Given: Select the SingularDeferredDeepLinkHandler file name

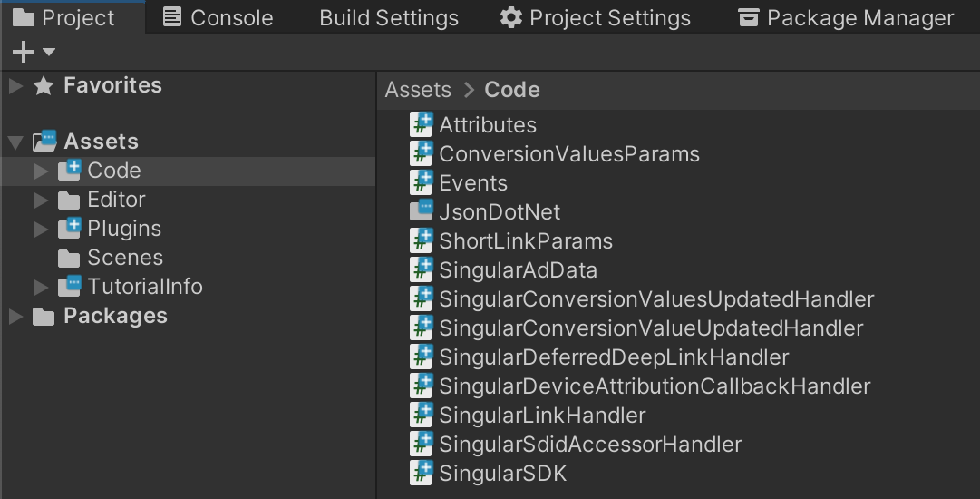Looking at the screenshot, I should (614, 357).
